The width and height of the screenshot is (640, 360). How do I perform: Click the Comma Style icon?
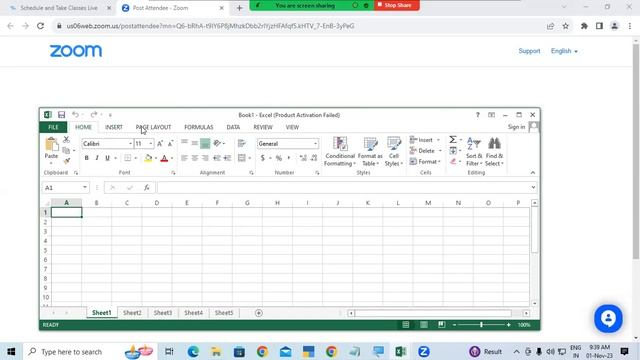coord(289,158)
